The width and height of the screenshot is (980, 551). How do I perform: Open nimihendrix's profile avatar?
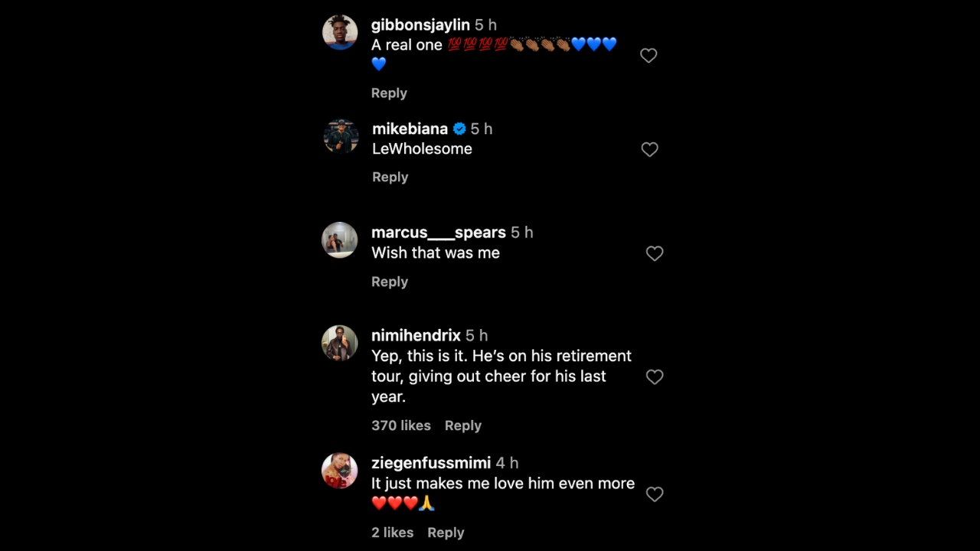click(339, 343)
